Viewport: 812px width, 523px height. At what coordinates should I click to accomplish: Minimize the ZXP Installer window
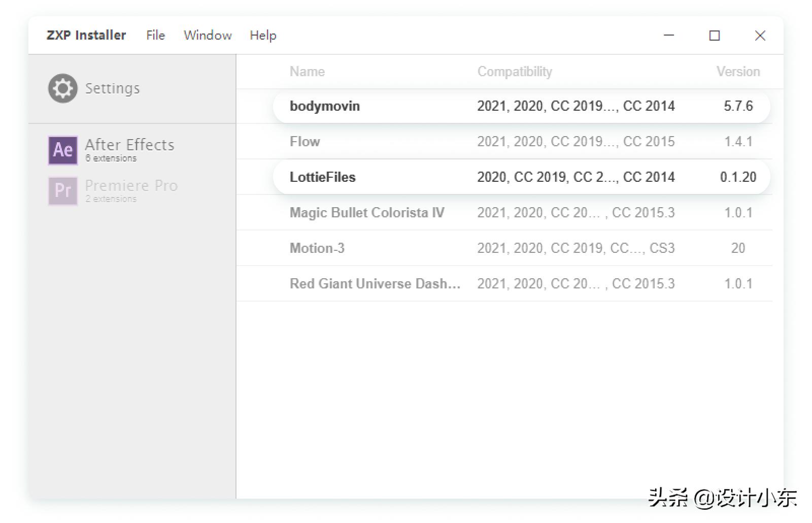pyautogui.click(x=669, y=35)
